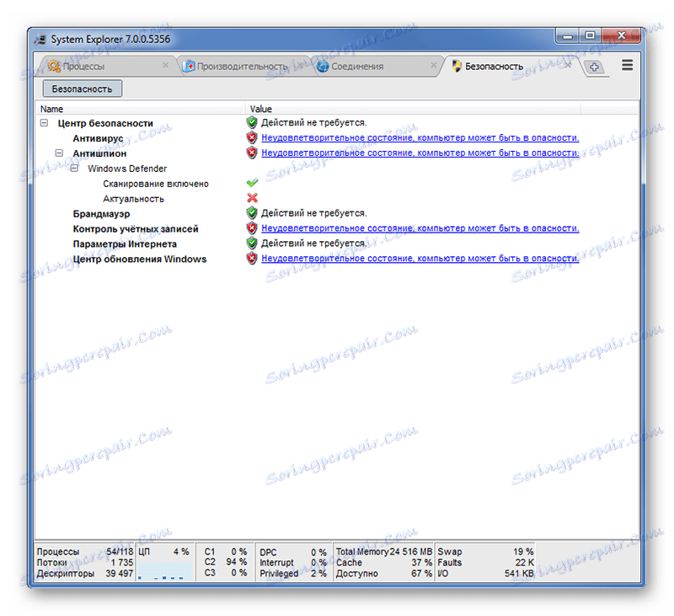Open the Процессы tab
674x616 pixels.
105,67
